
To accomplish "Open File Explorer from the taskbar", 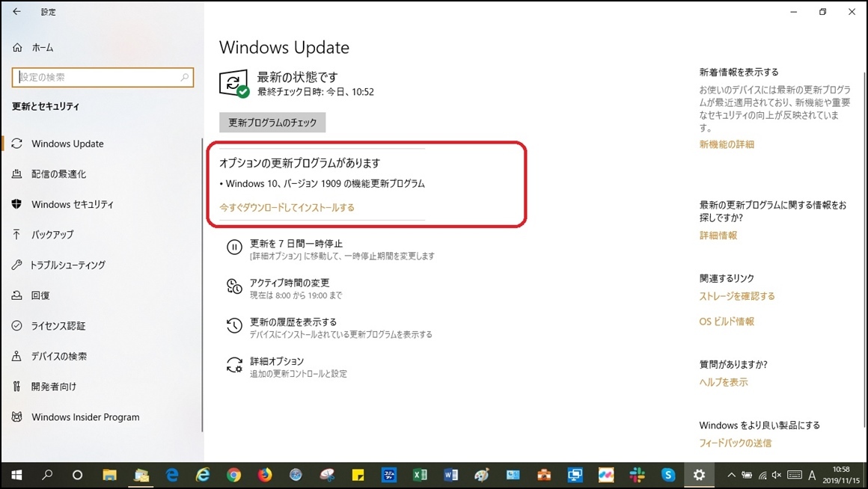I will coord(109,476).
